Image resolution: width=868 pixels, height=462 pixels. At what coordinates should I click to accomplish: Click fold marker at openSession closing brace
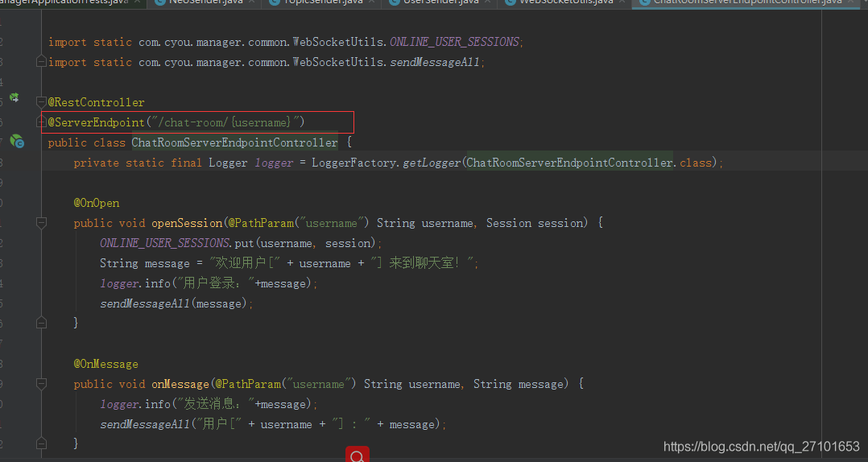click(41, 323)
